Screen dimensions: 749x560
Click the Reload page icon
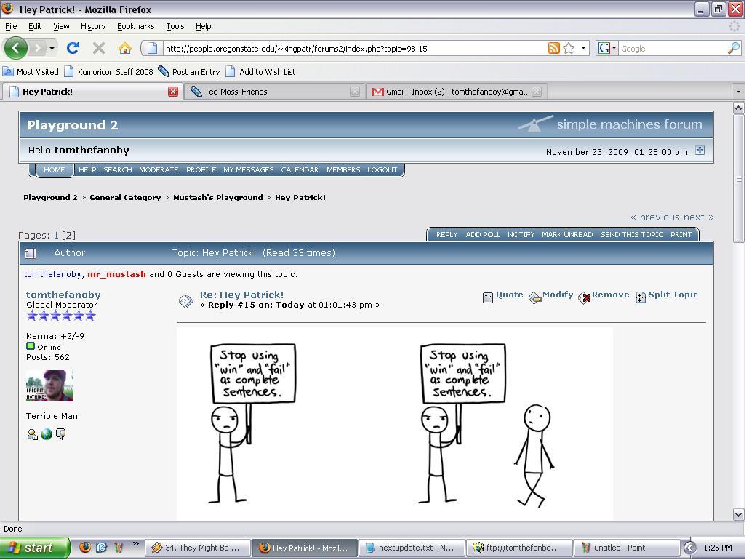[x=72, y=48]
